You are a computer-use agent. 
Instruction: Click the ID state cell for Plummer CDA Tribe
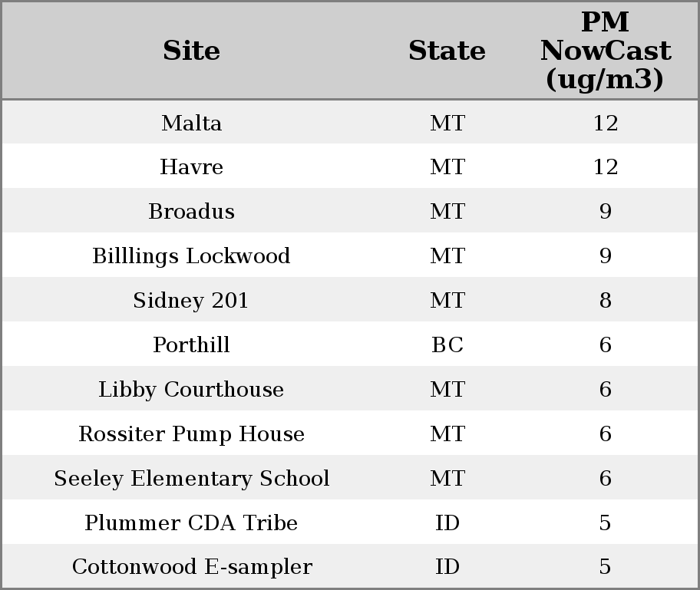click(x=447, y=523)
